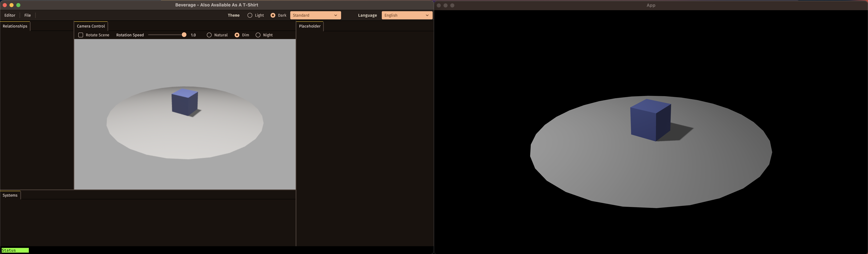Click the green zoom button of Beverage window
The height and width of the screenshot is (254, 868).
pos(18,5)
